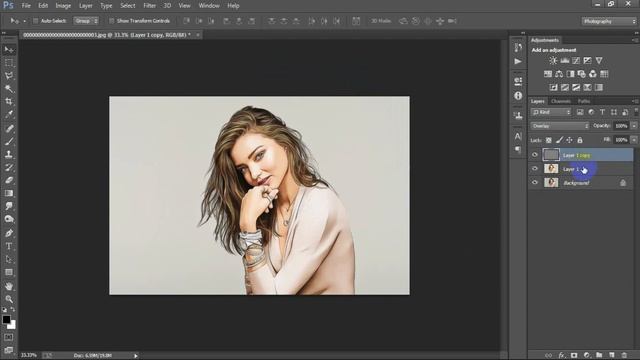
Task: Add a Curves adjustment
Action: click(x=576, y=60)
